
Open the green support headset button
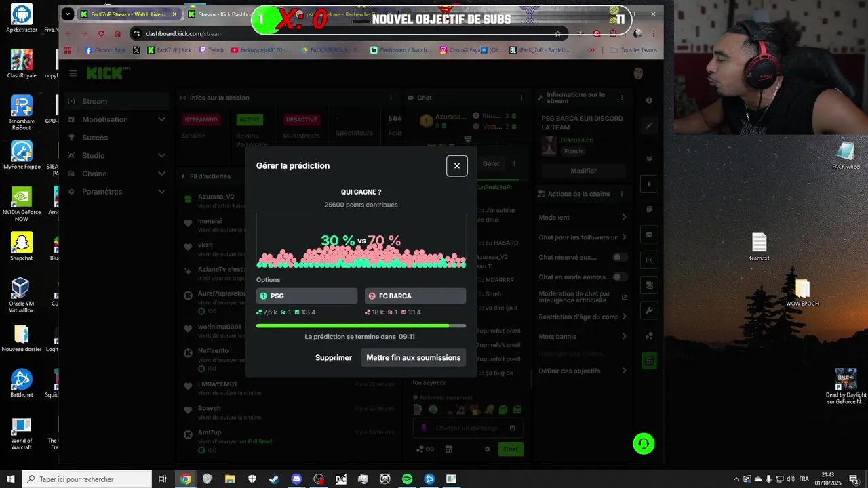644,444
